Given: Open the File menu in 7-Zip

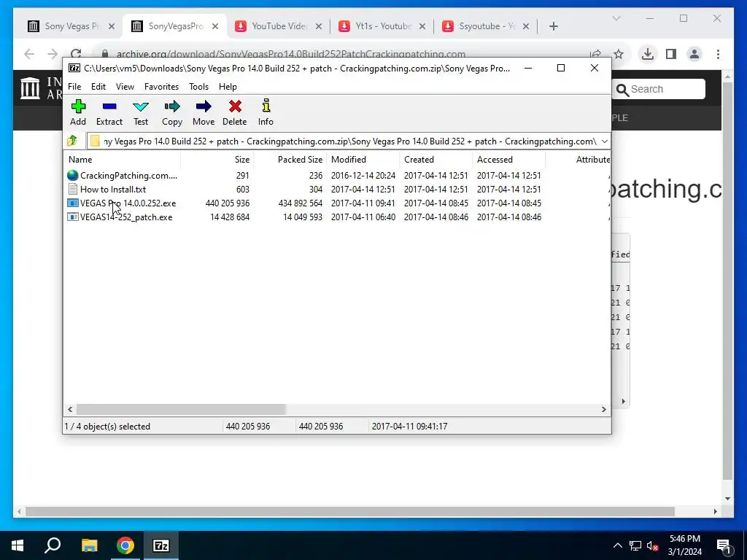Looking at the screenshot, I should point(74,87).
